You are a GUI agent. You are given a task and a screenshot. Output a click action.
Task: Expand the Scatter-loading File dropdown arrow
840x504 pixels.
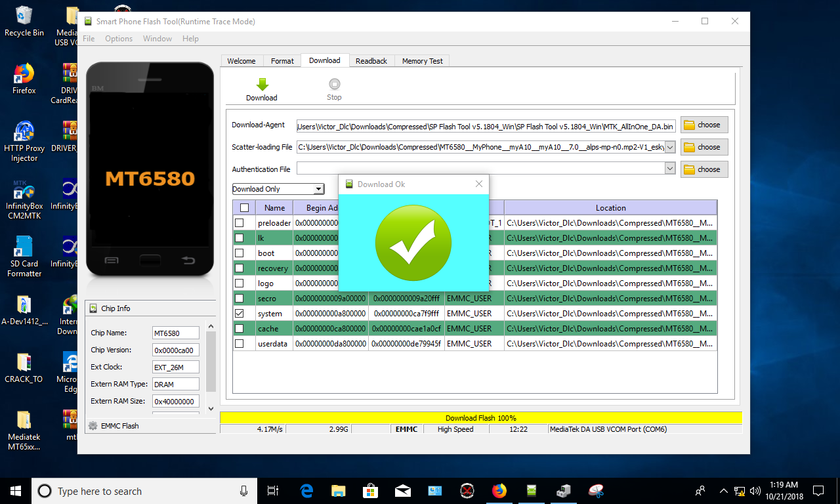[x=670, y=147]
